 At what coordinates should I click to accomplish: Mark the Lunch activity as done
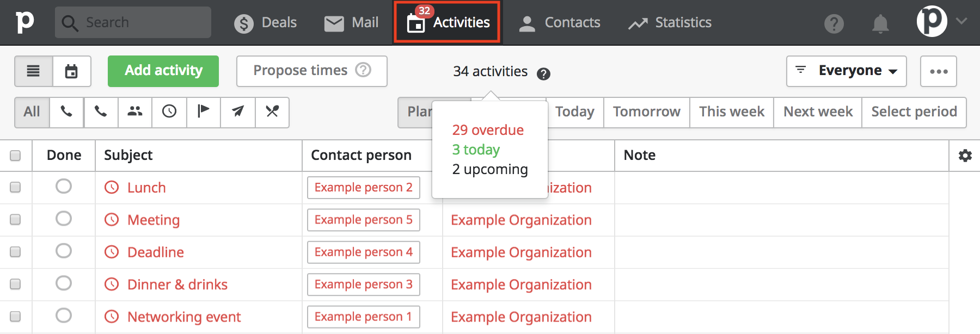(x=64, y=187)
